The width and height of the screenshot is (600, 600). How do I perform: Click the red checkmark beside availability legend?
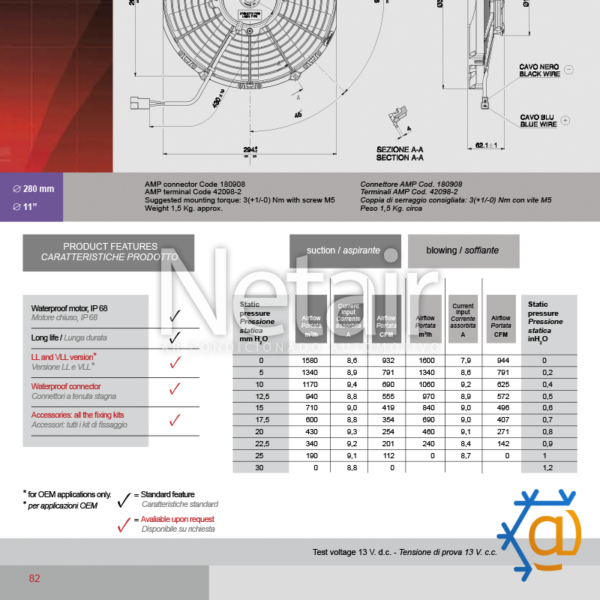coord(124,524)
